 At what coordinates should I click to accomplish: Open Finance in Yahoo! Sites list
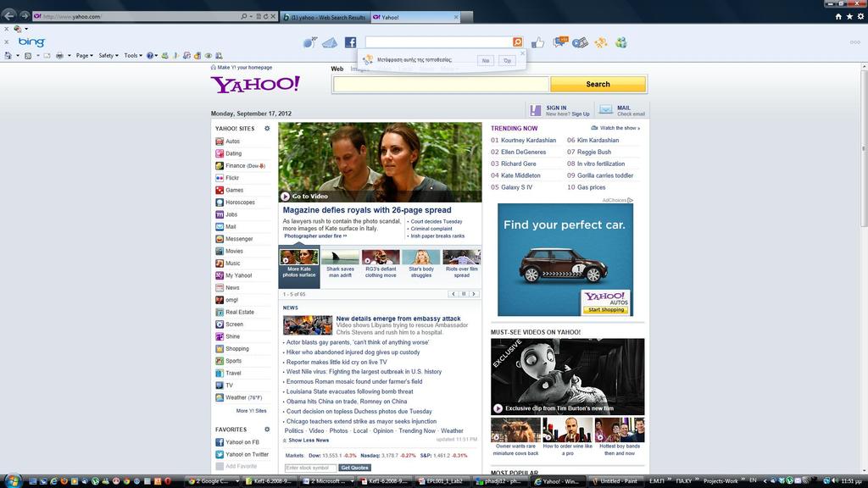[236, 165]
